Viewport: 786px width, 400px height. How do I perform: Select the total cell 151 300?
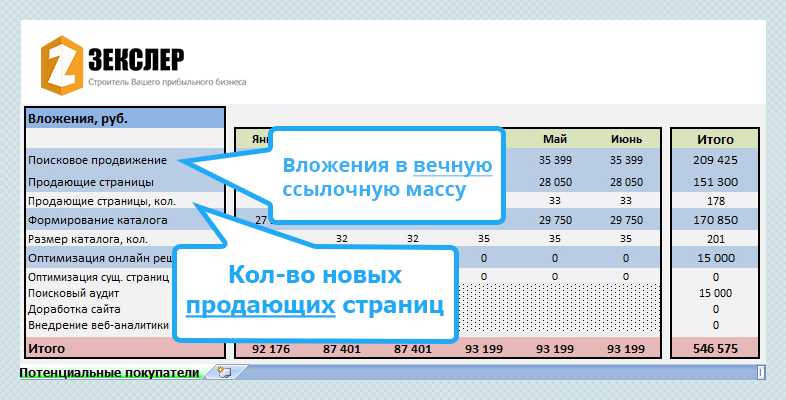[x=715, y=182]
